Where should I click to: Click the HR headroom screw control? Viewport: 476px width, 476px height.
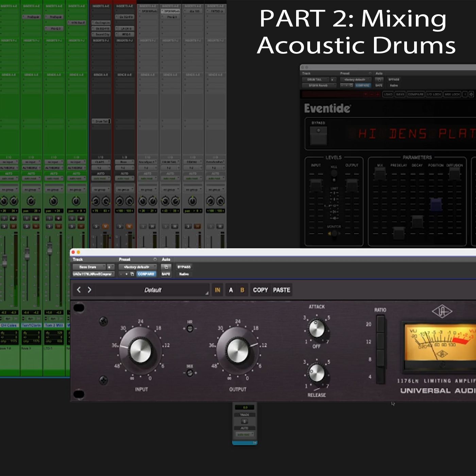tap(190, 328)
